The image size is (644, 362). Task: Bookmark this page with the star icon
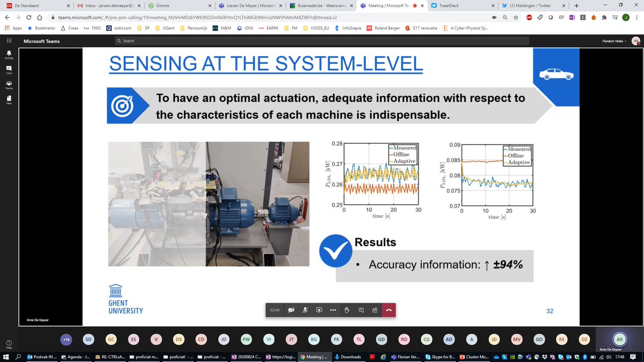[x=516, y=17]
